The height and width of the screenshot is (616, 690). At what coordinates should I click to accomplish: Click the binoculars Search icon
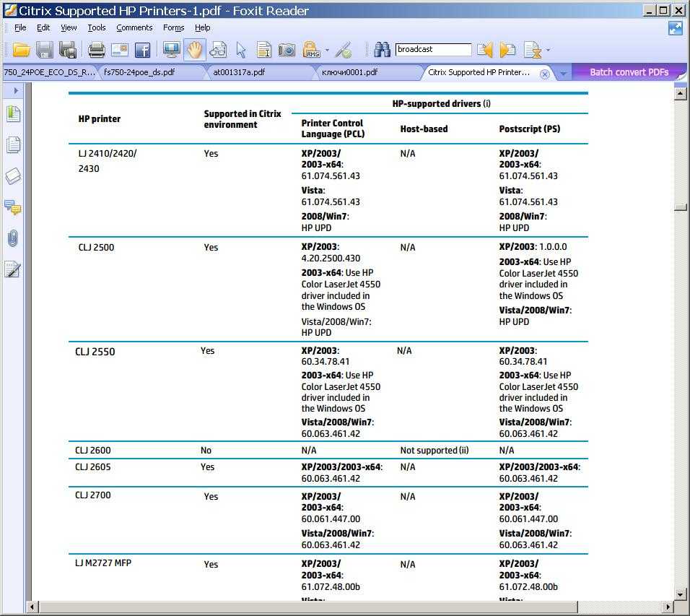[x=382, y=50]
